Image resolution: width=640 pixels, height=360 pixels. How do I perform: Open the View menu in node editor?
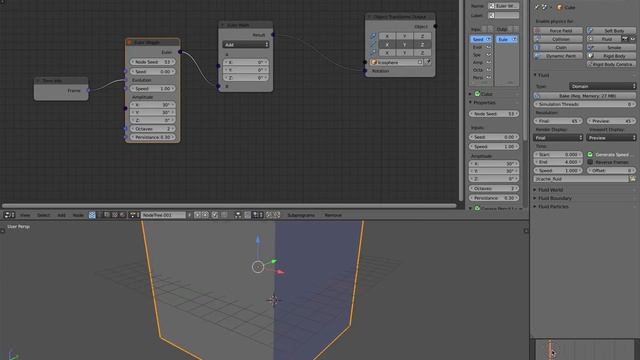tap(25, 215)
